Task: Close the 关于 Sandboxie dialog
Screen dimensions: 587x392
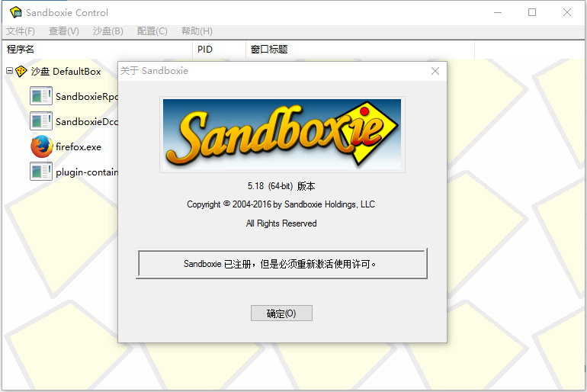Action: pyautogui.click(x=435, y=71)
